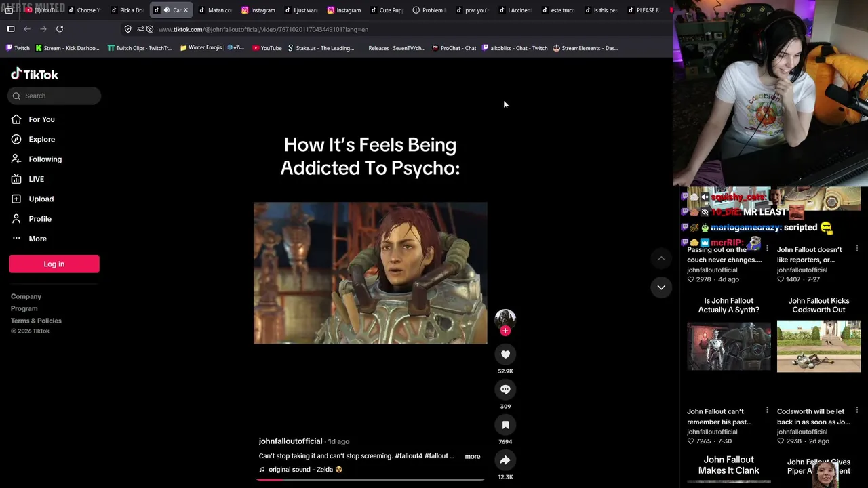The width and height of the screenshot is (868, 488).
Task: Open the Stake.us bookmark
Action: tap(321, 48)
